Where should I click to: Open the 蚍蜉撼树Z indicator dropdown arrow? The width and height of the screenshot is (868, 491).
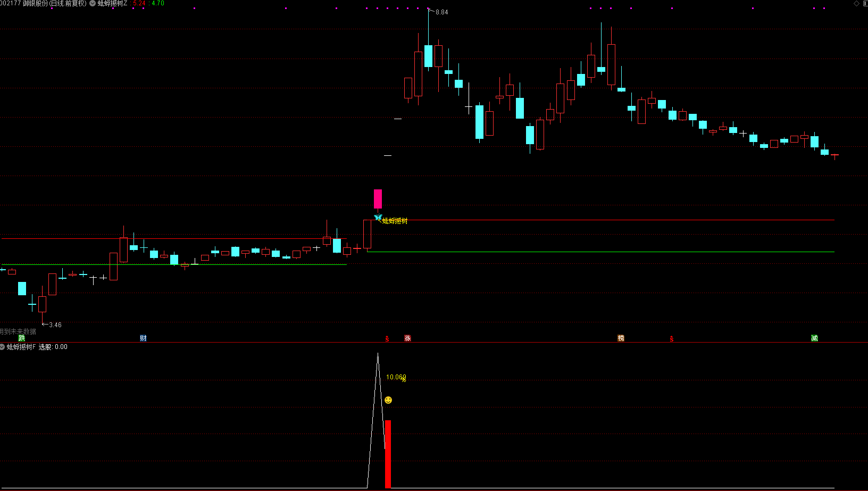coord(93,3)
